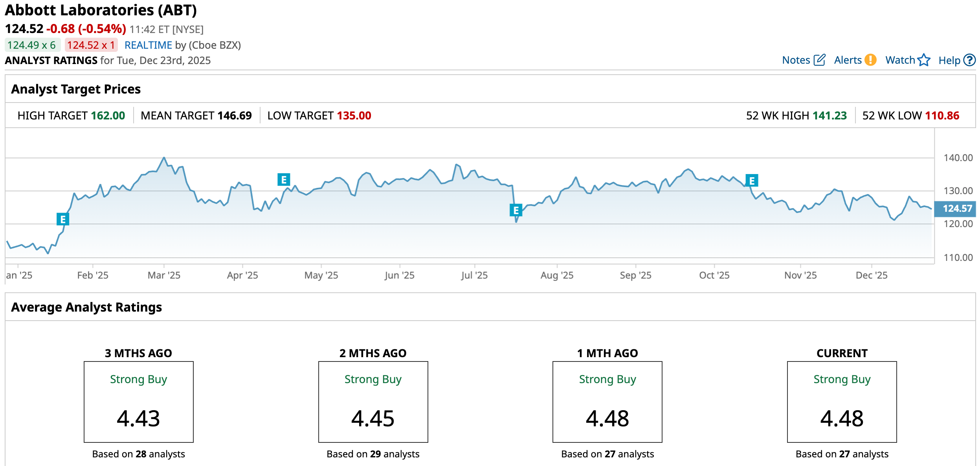Click the Help link text
This screenshot has width=980, height=466.
click(x=949, y=61)
